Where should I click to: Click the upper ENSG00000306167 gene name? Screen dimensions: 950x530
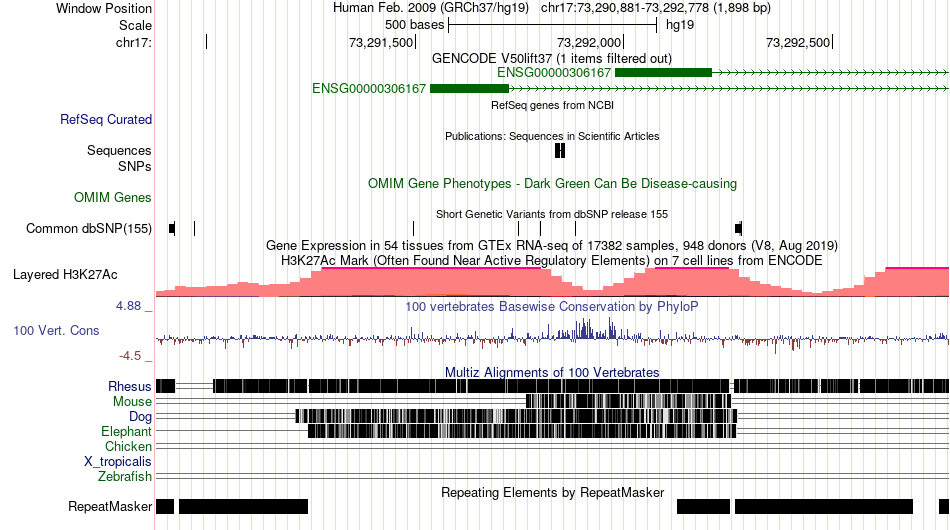click(554, 73)
